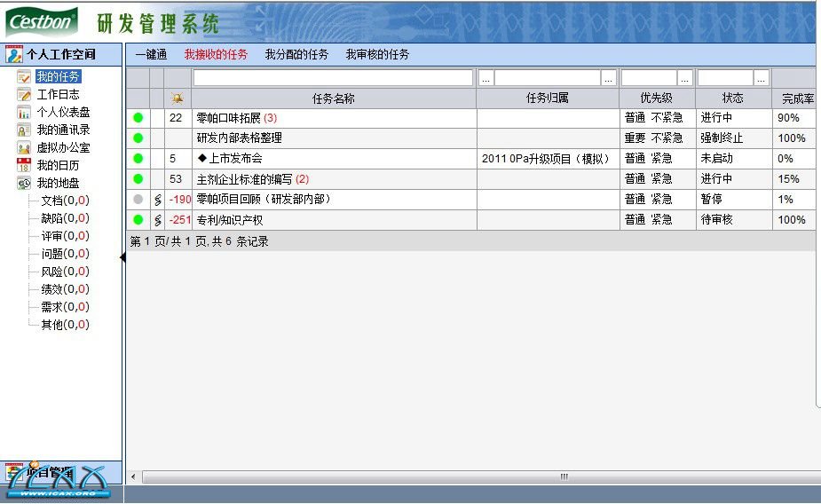
Task: Click the 我的任务 checklist icon
Action: 24,77
